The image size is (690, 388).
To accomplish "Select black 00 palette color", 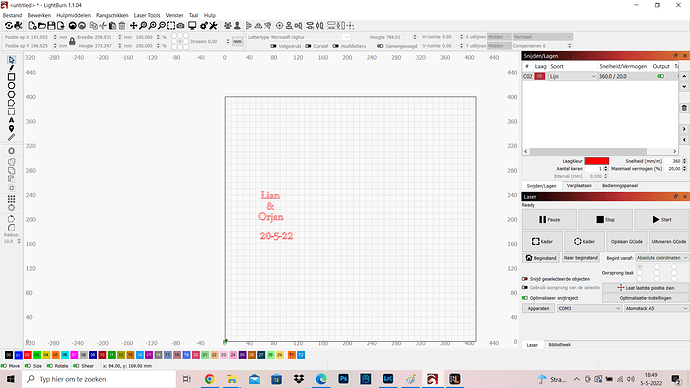I will point(9,355).
